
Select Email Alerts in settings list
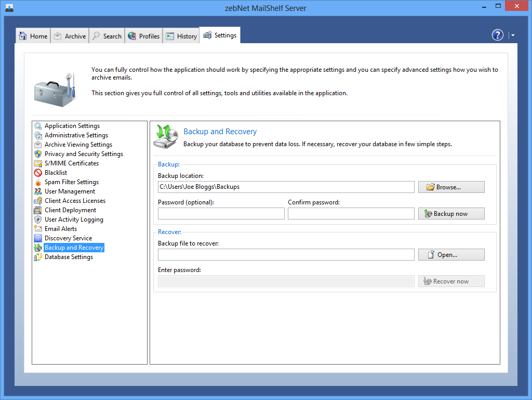tap(60, 229)
